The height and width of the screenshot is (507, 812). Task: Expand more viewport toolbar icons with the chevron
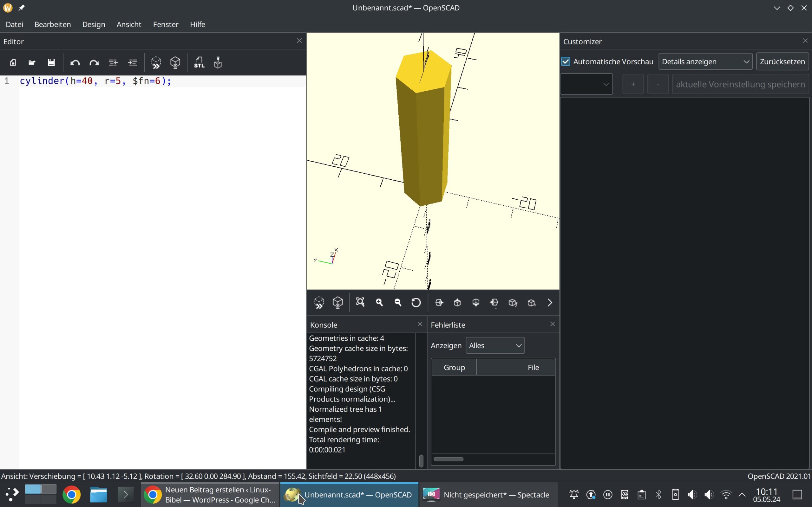tap(550, 302)
